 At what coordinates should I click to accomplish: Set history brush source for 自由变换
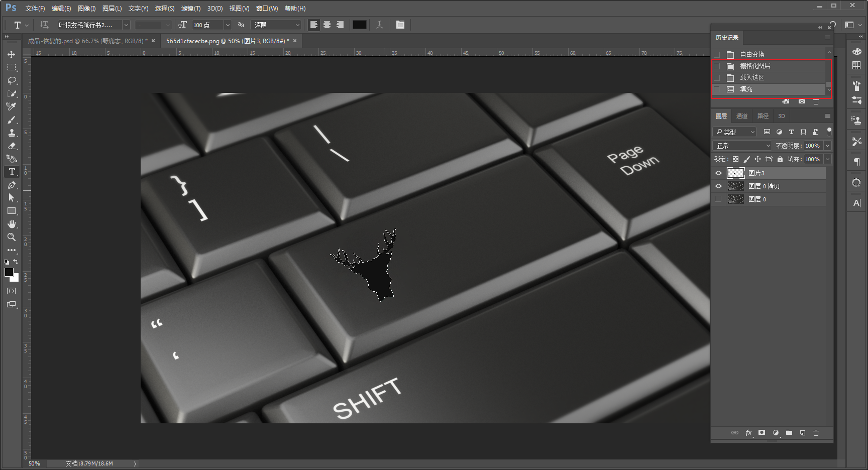717,54
